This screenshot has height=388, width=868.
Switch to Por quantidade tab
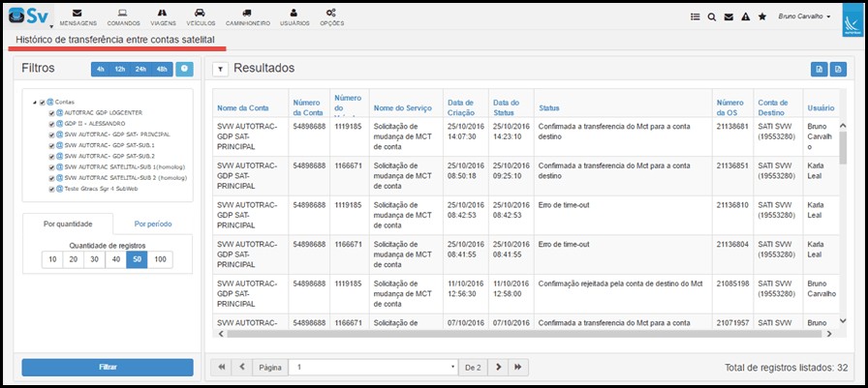tap(68, 224)
